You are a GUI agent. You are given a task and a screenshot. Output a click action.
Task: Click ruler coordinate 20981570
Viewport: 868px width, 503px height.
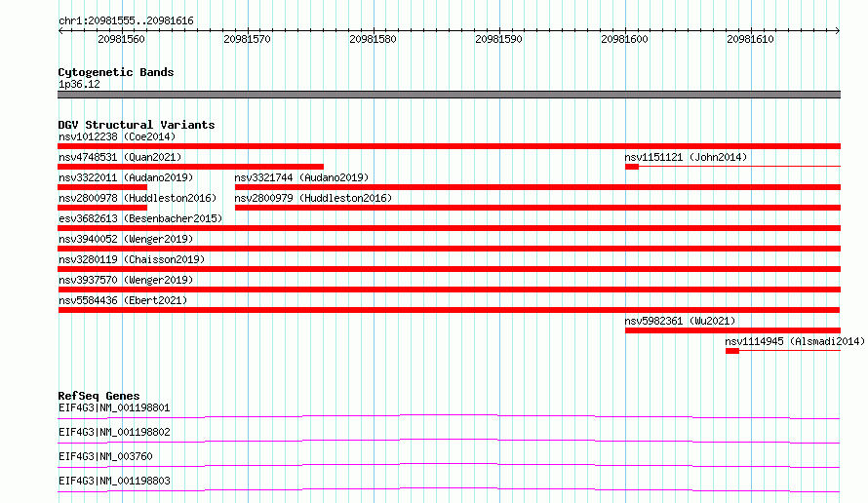tap(247, 39)
